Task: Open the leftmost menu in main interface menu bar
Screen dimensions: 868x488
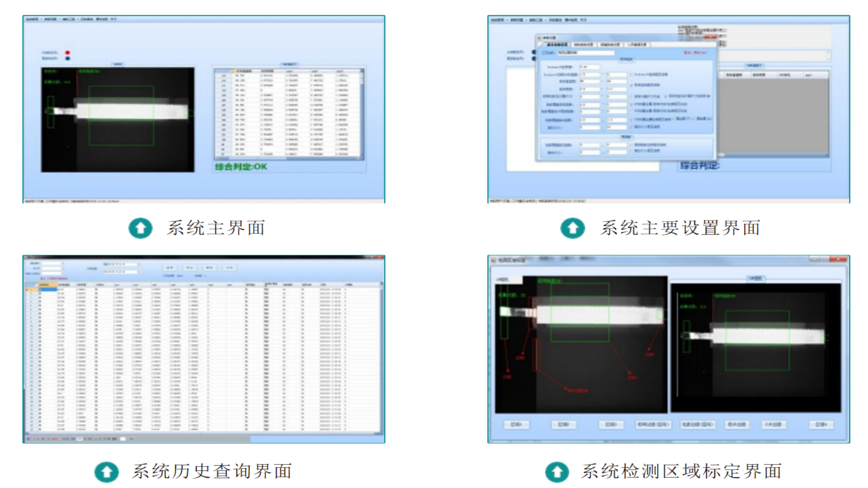Action: coord(32,19)
